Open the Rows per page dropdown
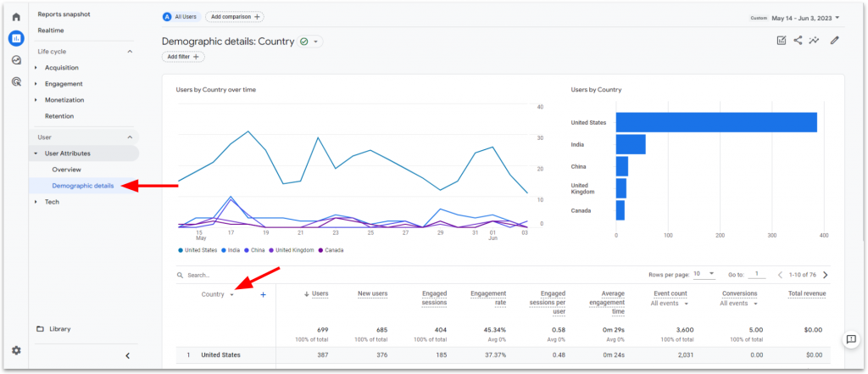This screenshot has height=374, width=868. click(x=704, y=274)
